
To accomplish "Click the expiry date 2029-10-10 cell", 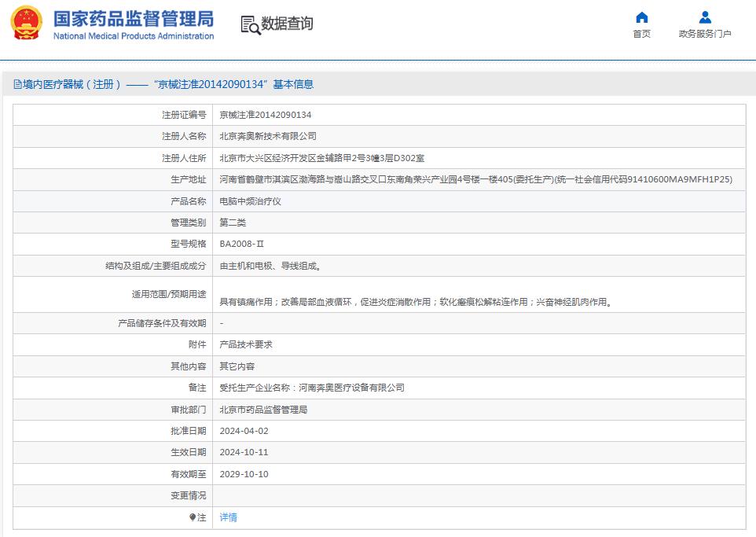I will click(x=244, y=474).
